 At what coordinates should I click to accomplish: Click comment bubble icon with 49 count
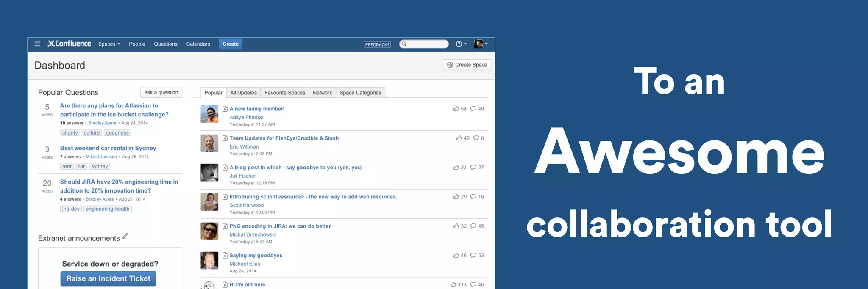tap(473, 109)
